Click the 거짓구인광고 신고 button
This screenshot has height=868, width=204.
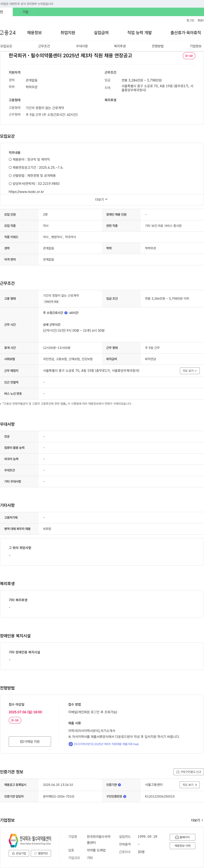[x=188, y=772]
